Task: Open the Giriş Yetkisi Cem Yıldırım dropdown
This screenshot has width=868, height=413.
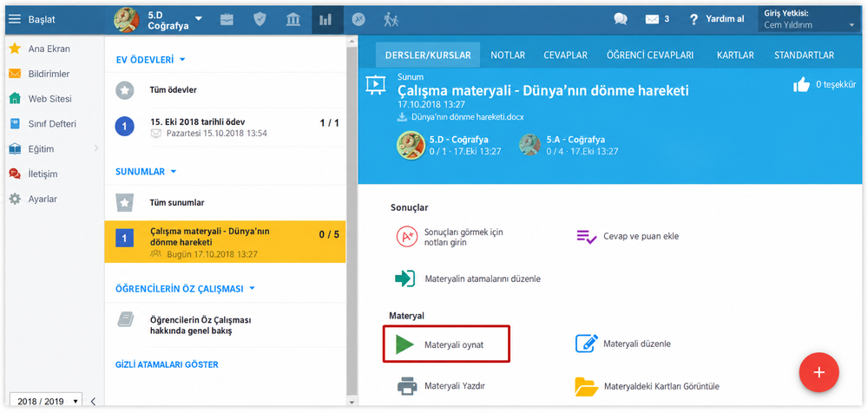Action: [x=810, y=19]
